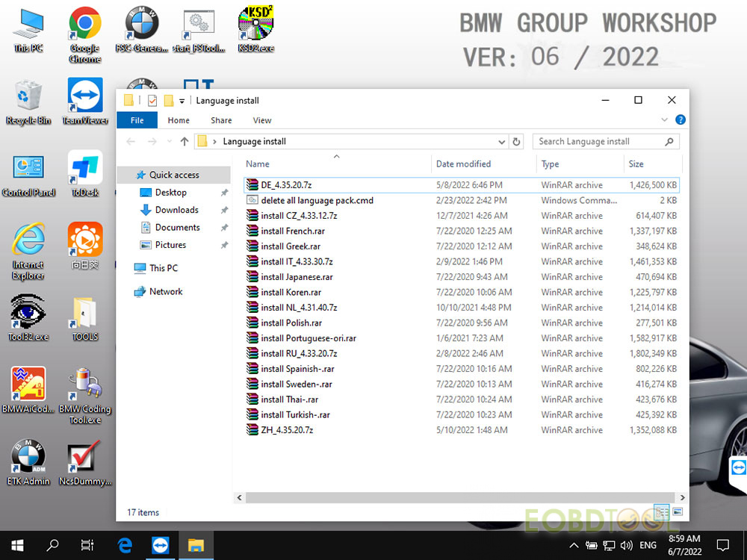747x560 pixels.
Task: Open address path chevron before Language install
Action: coord(215,141)
